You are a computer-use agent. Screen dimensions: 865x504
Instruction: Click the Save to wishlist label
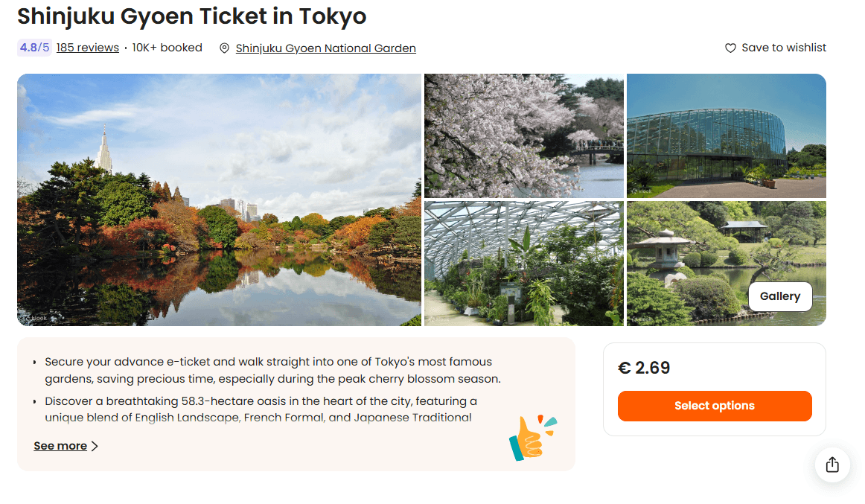[x=784, y=48]
